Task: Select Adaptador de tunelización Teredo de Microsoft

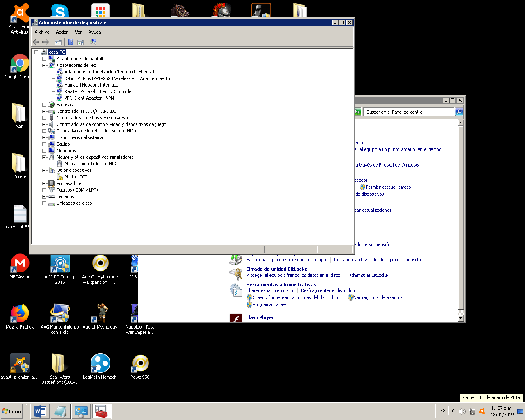Action: [x=110, y=72]
